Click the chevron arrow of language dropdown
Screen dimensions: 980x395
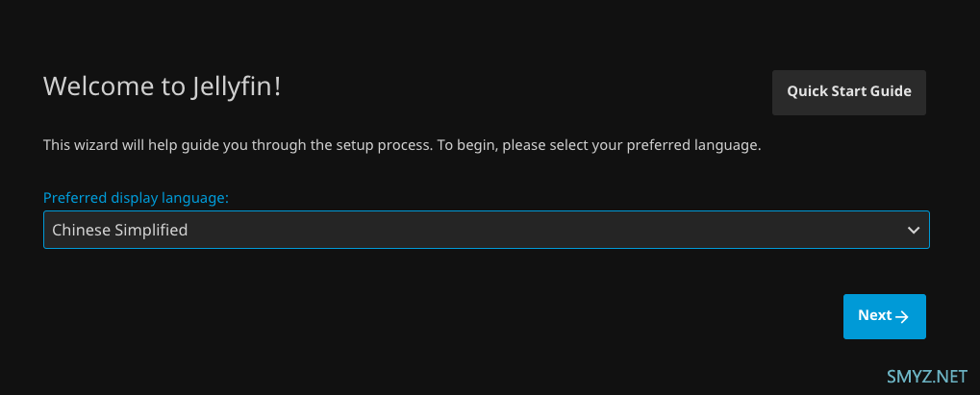pos(914,230)
